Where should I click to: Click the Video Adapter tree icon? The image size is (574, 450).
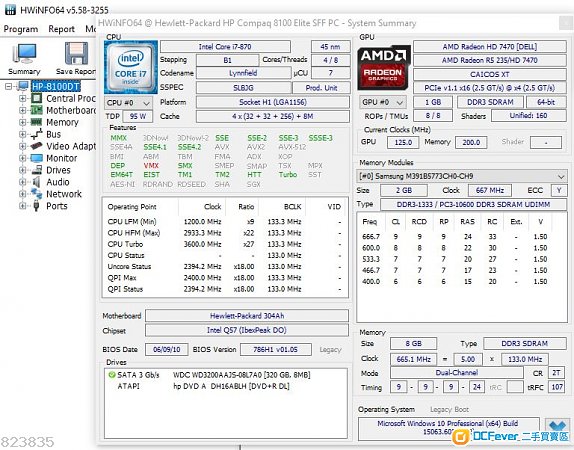pyautogui.click(x=36, y=146)
